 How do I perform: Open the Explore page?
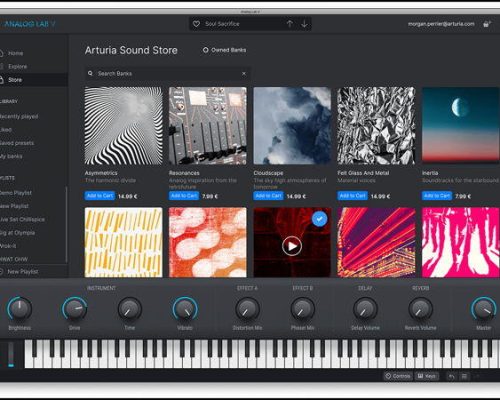(17, 66)
